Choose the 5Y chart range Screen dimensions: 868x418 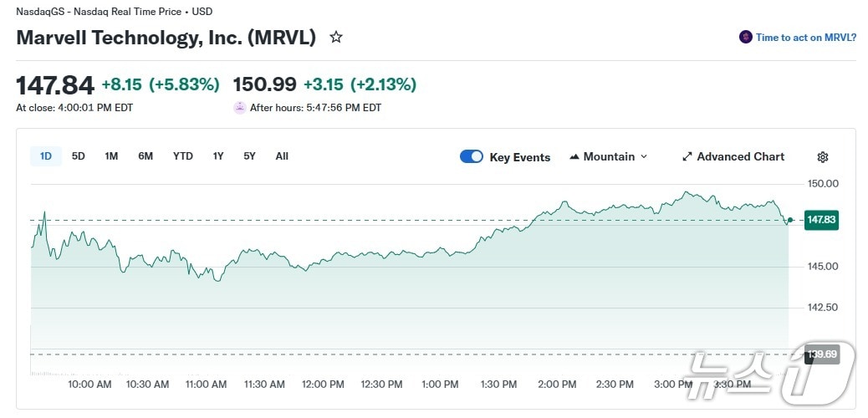[x=249, y=156]
